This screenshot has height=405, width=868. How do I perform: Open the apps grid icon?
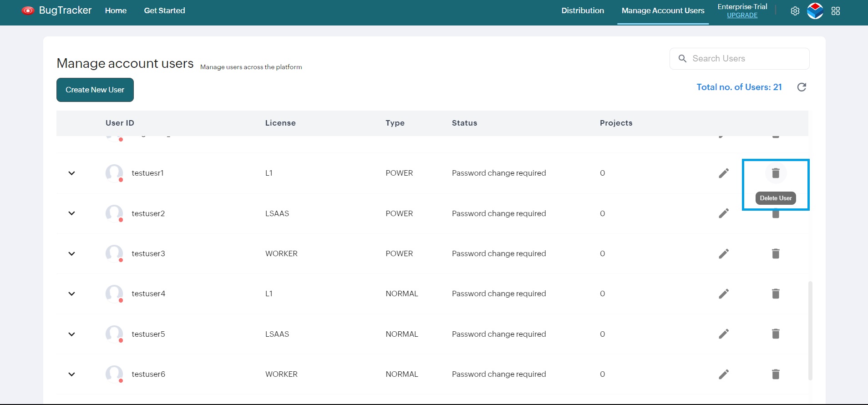(835, 11)
